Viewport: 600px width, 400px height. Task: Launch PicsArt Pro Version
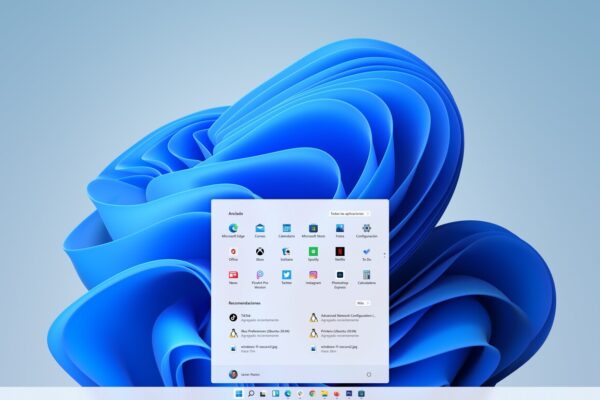point(260,279)
